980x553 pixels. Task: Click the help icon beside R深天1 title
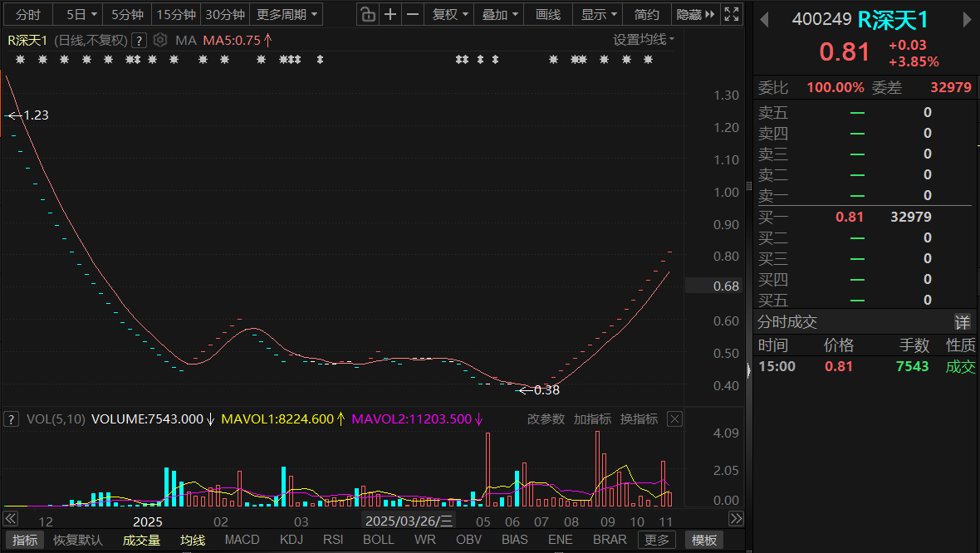[x=140, y=40]
